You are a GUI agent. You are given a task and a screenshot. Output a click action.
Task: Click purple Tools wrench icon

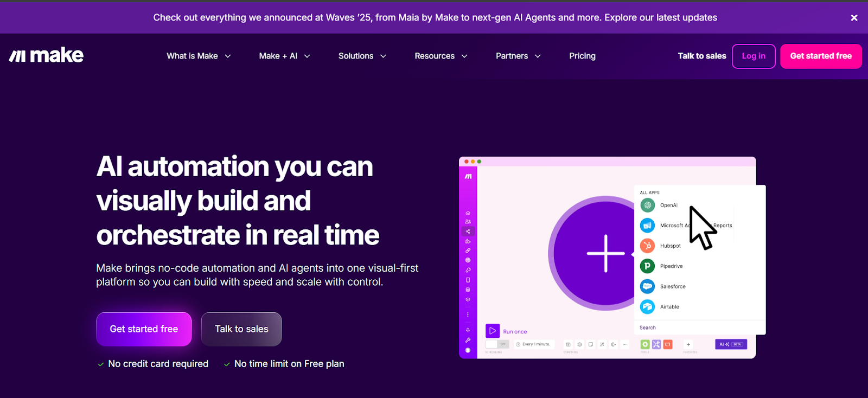coord(656,344)
